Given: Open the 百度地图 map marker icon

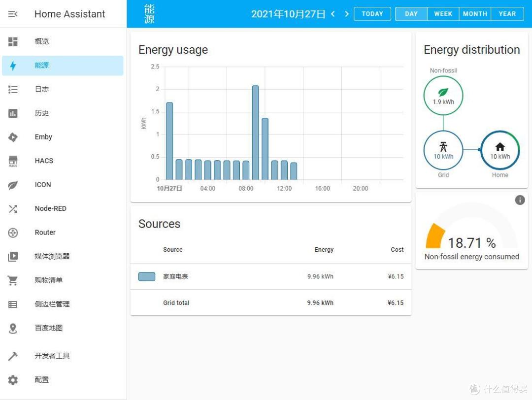Looking at the screenshot, I should (13, 329).
